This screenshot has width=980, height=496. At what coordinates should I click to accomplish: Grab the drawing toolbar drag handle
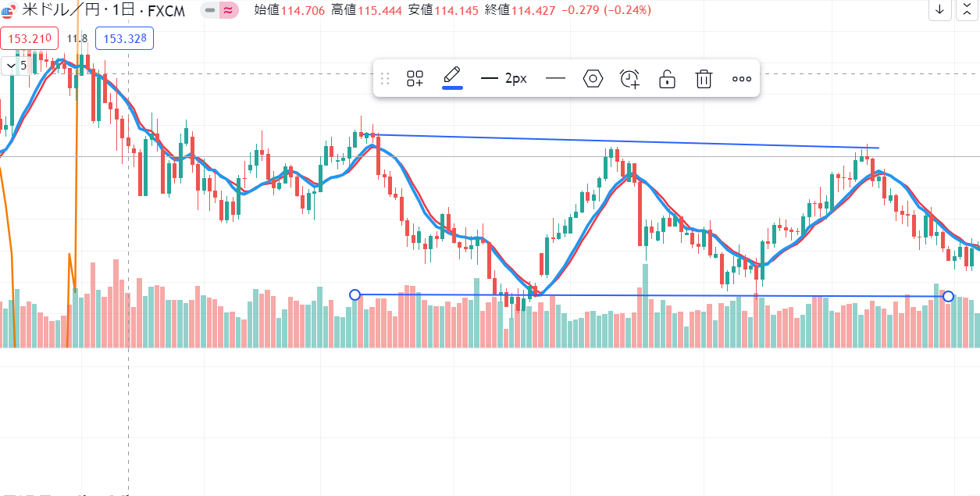click(x=384, y=78)
